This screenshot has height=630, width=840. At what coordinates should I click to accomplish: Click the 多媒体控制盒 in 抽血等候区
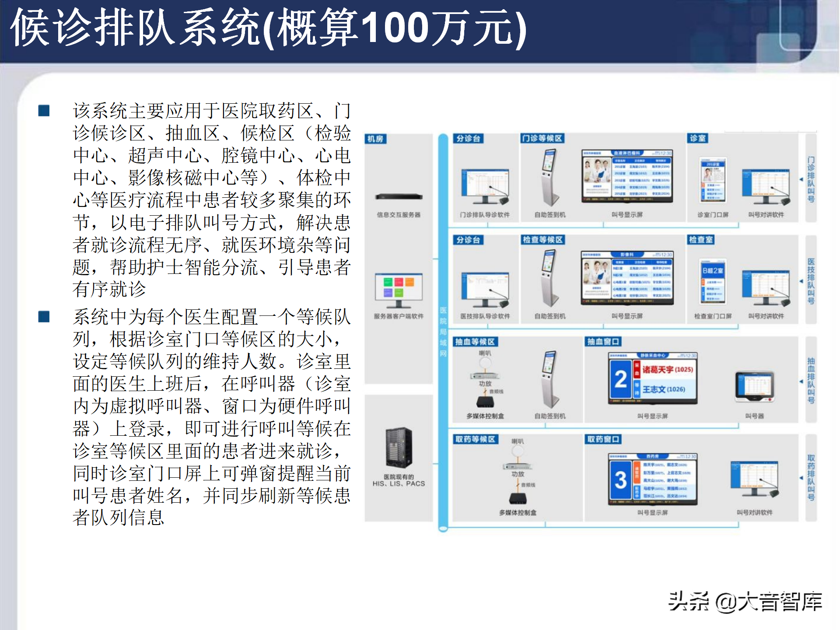pyautogui.click(x=485, y=402)
